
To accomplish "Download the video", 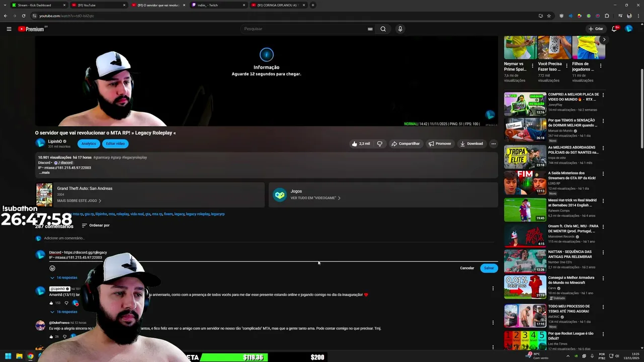I will click(x=471, y=143).
